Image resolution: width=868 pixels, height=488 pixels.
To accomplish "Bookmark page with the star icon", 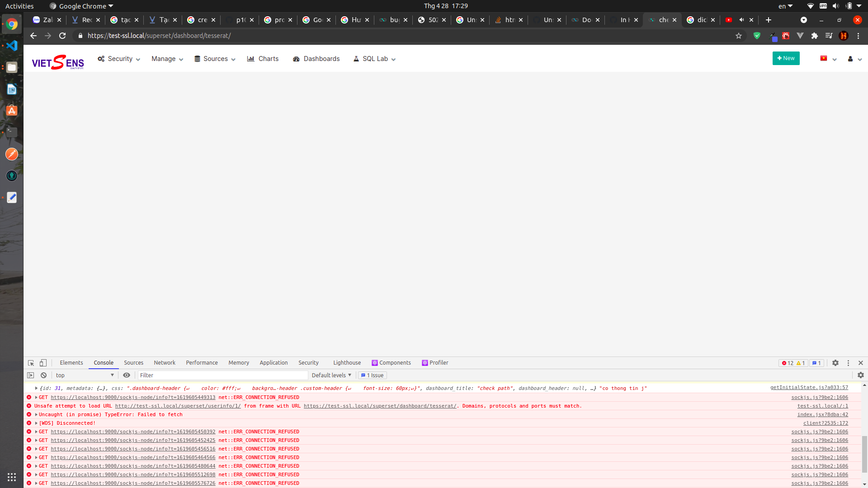I will click(x=739, y=36).
